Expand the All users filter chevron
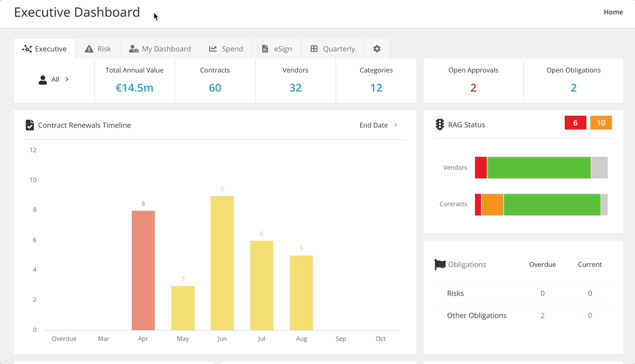Viewport: 635px width, 364px height. point(67,79)
